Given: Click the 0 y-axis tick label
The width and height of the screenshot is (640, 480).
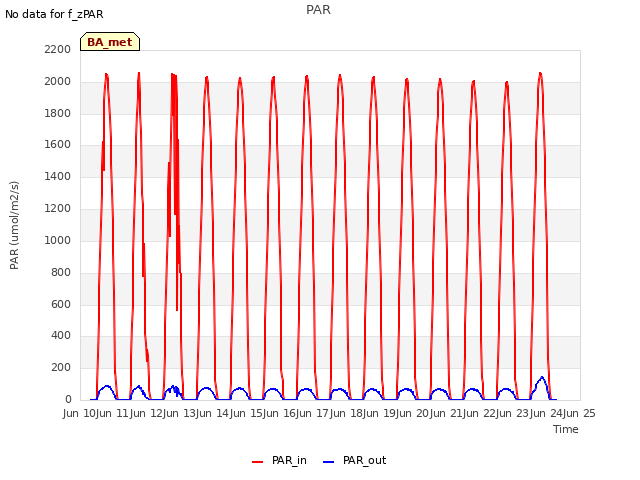Looking at the screenshot, I should 68,399.
